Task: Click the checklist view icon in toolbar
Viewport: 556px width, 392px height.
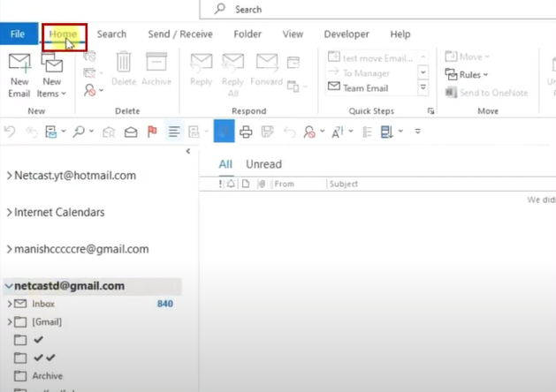Action: [367, 132]
